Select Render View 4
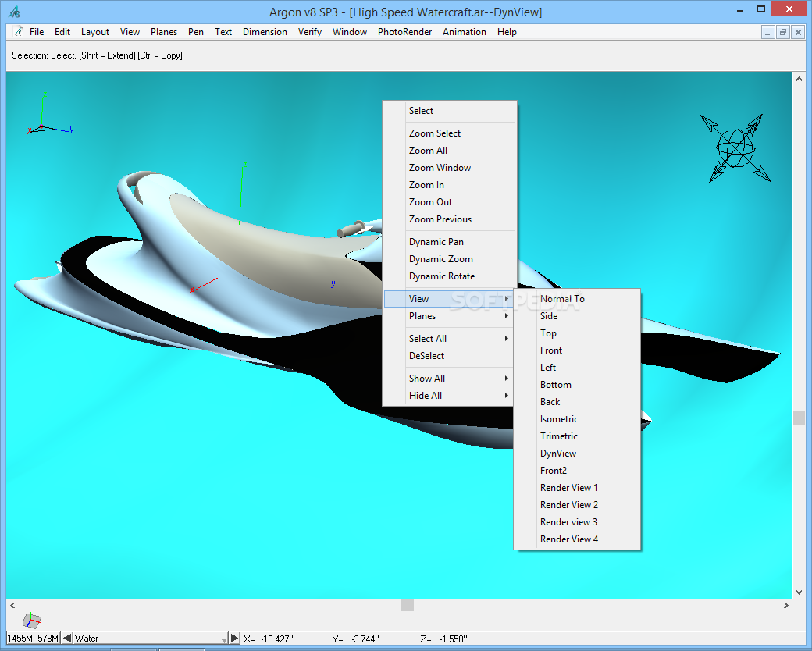Screen dimensions: 812x651 point(577,539)
